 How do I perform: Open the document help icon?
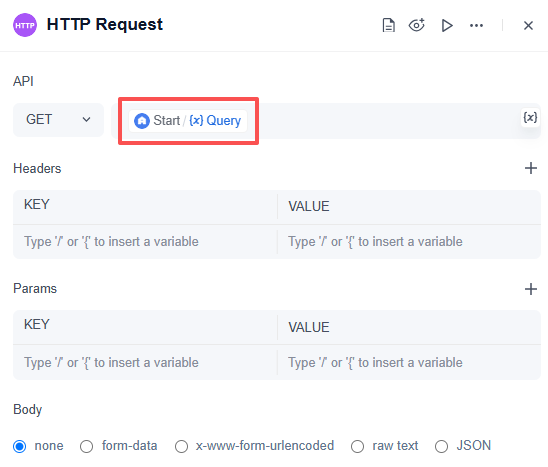(388, 26)
